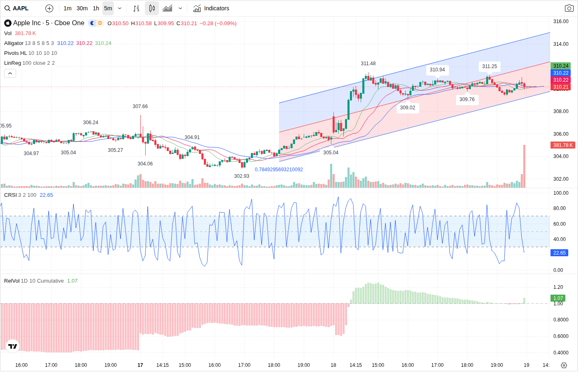Image resolution: width=586 pixels, height=392 pixels.
Task: Click the CRSI 22.65 legend value
Action: (x=46, y=195)
